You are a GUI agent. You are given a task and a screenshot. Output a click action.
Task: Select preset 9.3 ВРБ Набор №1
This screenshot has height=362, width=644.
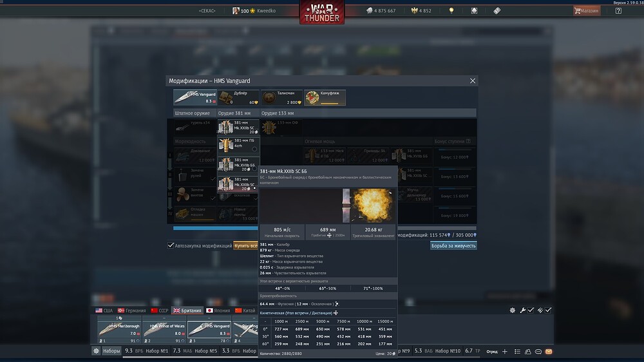click(x=146, y=351)
